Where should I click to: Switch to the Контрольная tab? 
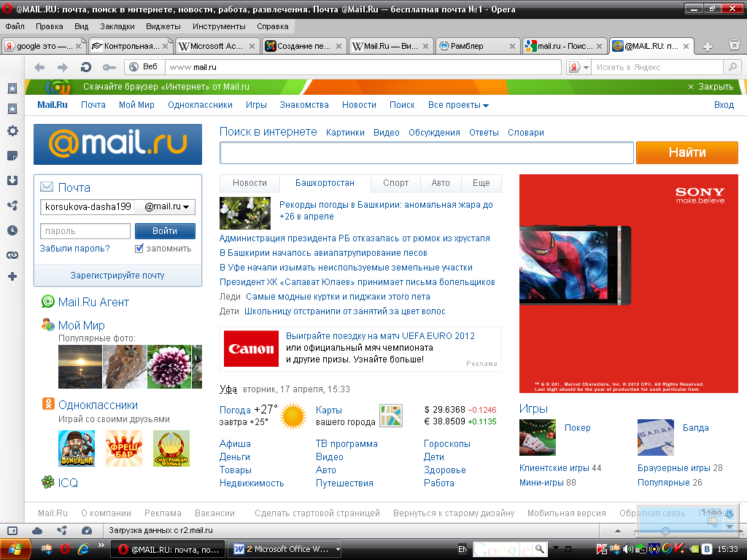(130, 46)
